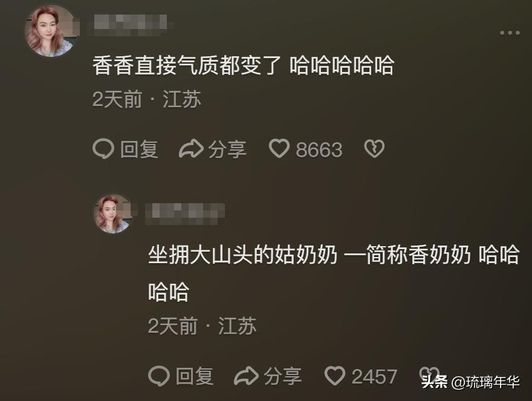
Task: Open the three-dot more options menu
Action: click(510, 33)
